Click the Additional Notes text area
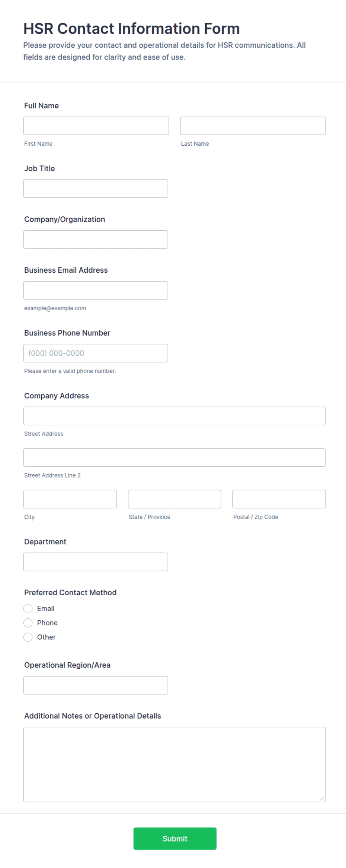This screenshot has height=868, width=346. pos(174,764)
